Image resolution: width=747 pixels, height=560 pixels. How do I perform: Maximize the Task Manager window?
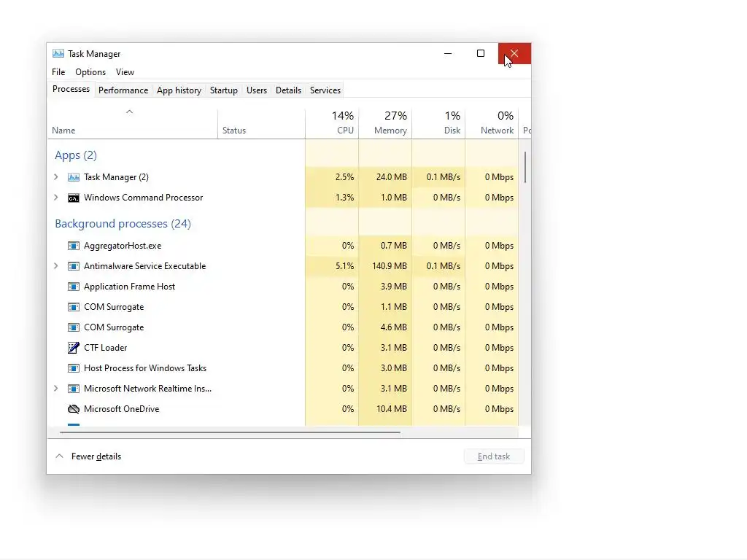pyautogui.click(x=481, y=53)
